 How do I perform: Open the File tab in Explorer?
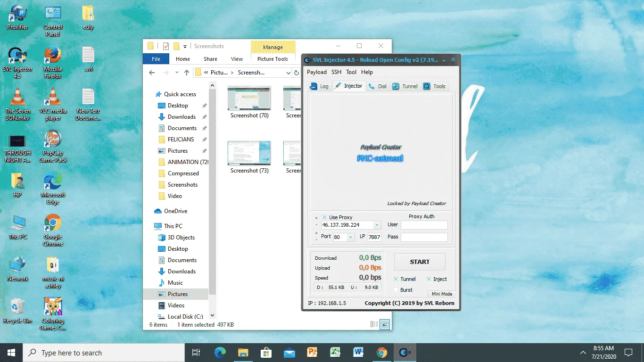tap(156, 59)
